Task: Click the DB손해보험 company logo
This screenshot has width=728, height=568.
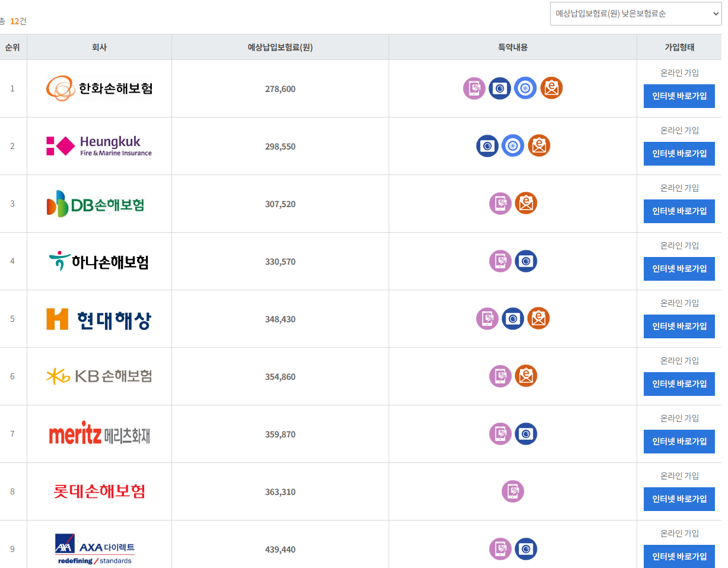Action: tap(96, 204)
